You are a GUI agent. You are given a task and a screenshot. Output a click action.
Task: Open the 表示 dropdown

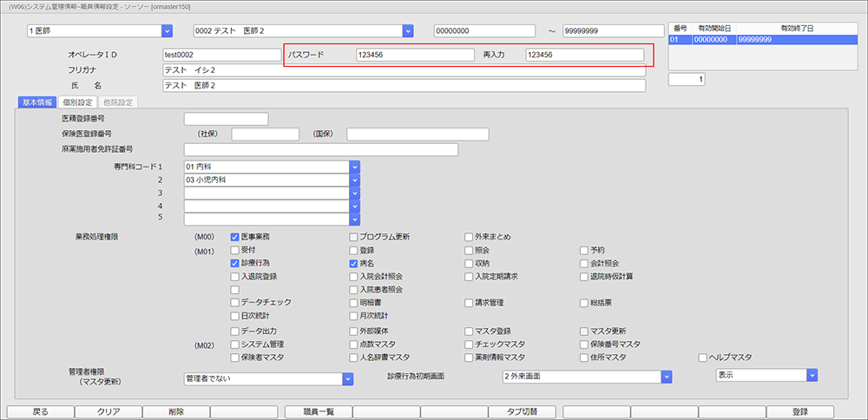click(x=812, y=375)
